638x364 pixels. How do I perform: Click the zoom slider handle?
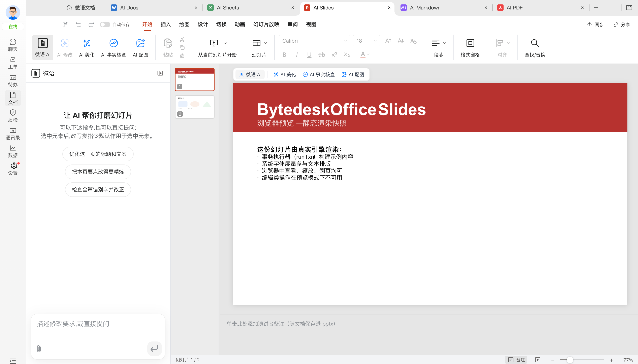[x=570, y=360]
